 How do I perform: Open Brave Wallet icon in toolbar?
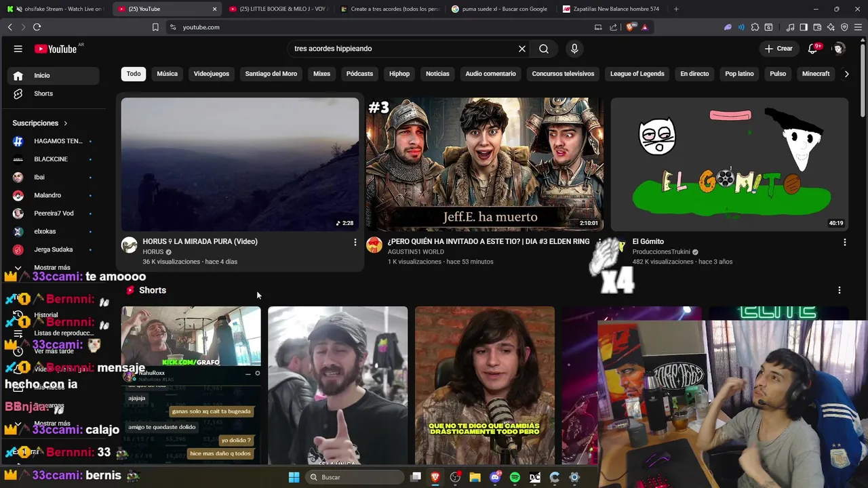click(x=817, y=27)
